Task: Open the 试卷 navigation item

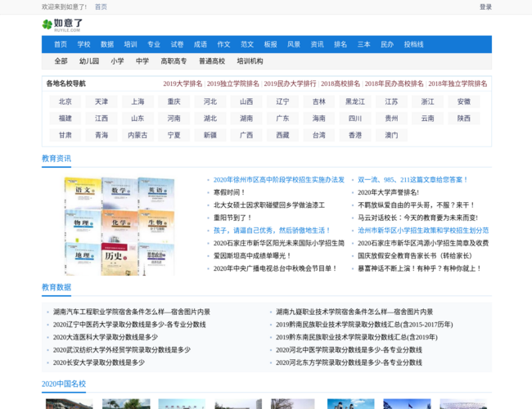Action: point(177,44)
